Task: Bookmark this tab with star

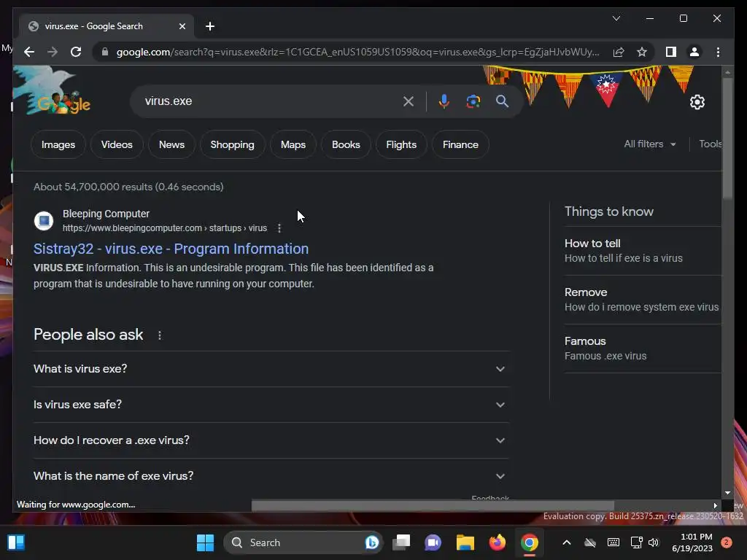Action: point(642,52)
